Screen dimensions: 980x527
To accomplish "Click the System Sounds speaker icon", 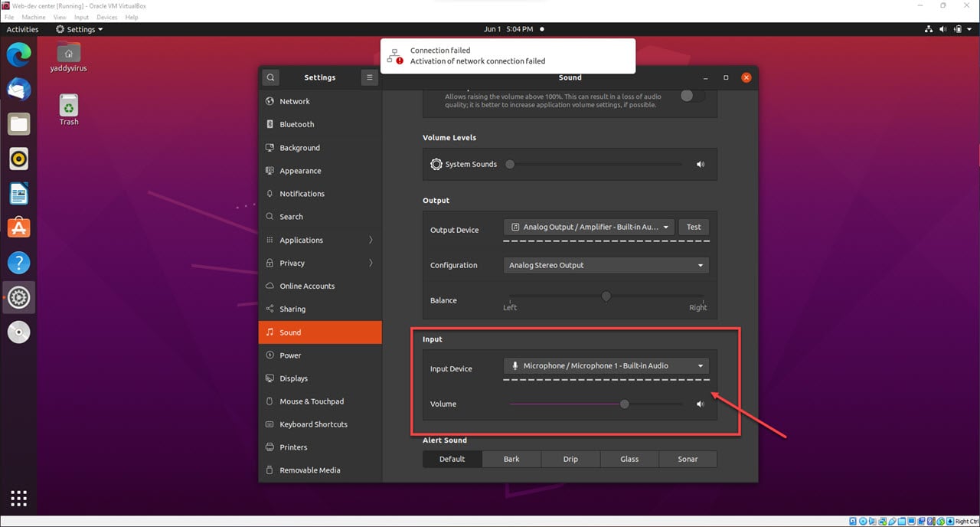I will pos(700,164).
